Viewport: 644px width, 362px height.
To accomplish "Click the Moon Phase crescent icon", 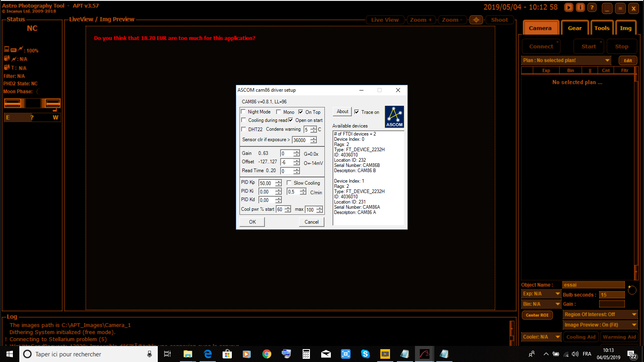I will [39, 92].
